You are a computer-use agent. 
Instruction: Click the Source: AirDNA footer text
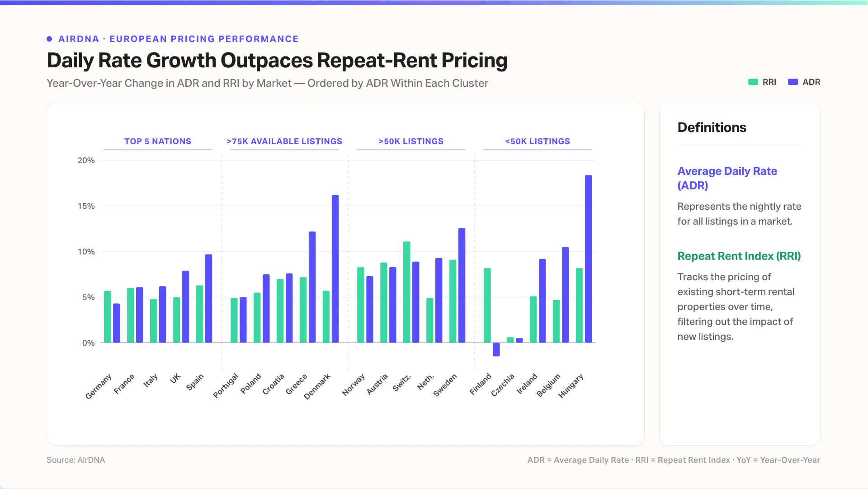point(76,460)
